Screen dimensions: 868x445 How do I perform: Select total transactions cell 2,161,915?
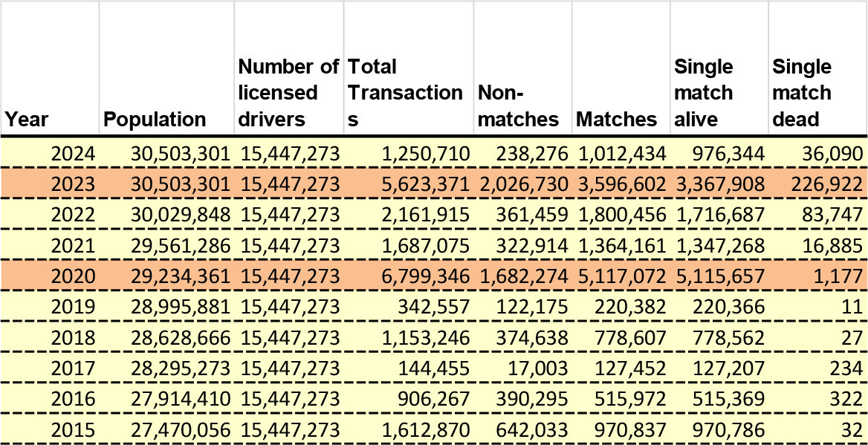[x=425, y=215]
